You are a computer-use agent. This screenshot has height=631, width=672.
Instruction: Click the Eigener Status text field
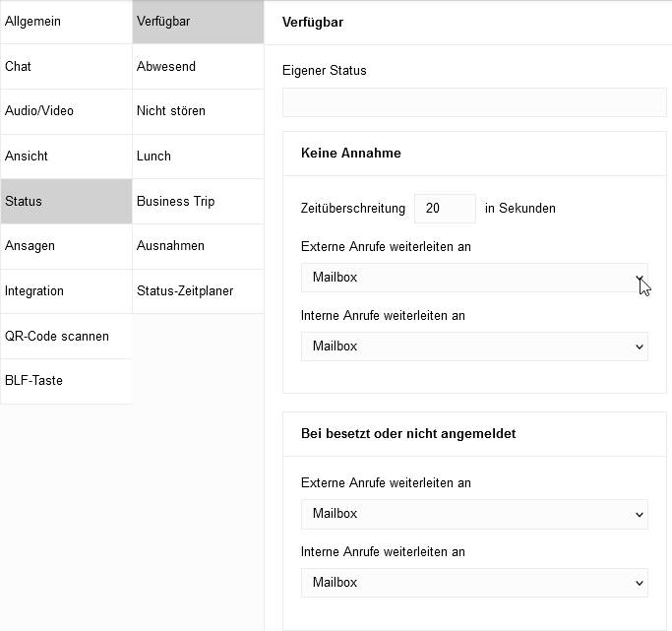[x=474, y=102]
